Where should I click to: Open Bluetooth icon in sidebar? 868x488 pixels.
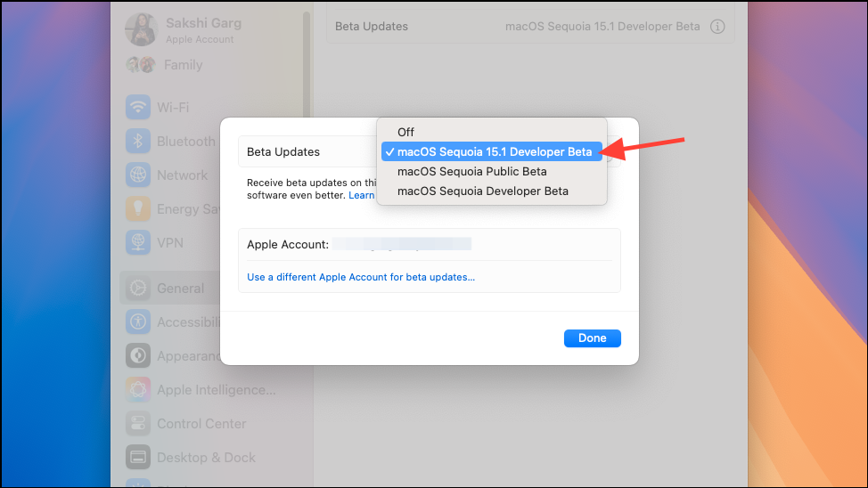(138, 141)
